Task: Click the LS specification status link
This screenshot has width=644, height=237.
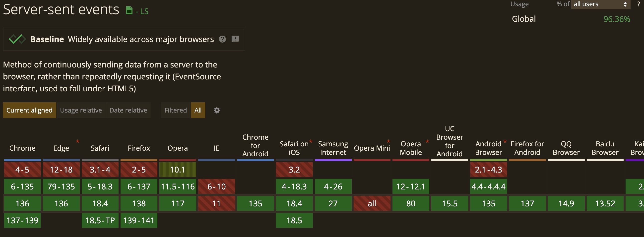Action: click(x=144, y=11)
